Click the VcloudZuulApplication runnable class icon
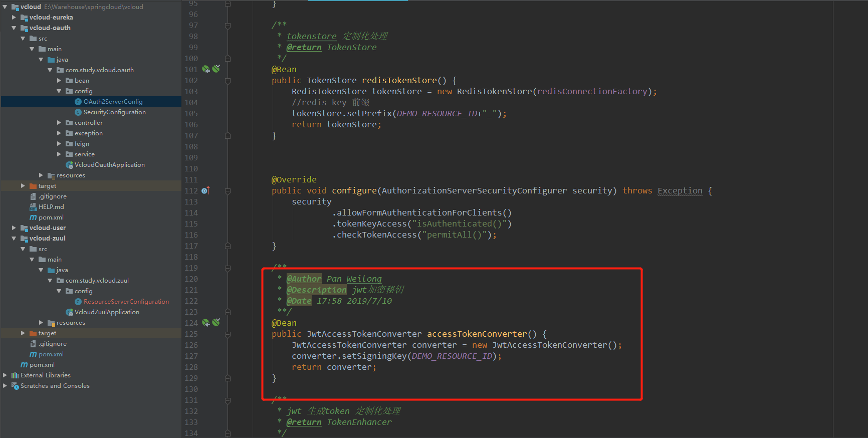 (x=69, y=312)
